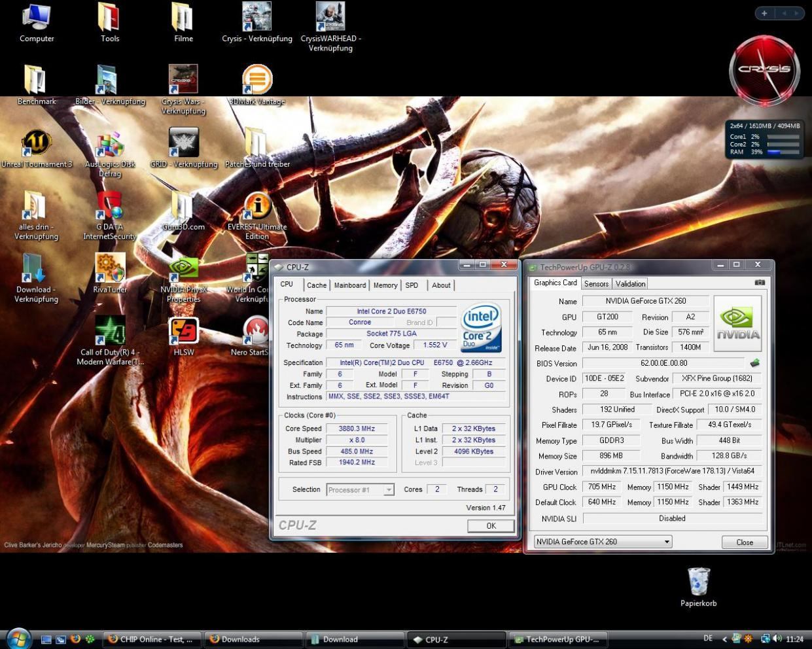Open NVIDIA PhysX Properties icon
Screen dimensions: 812x649
click(183, 278)
